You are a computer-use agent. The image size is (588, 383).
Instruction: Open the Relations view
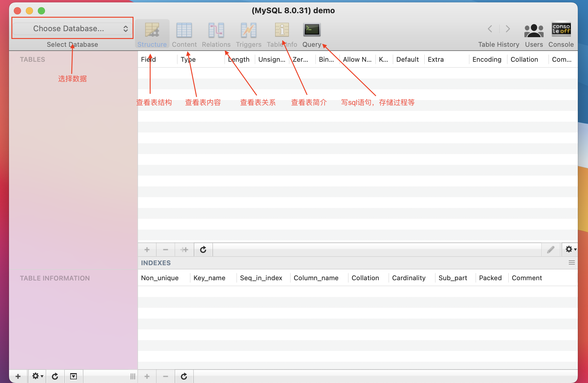[216, 30]
